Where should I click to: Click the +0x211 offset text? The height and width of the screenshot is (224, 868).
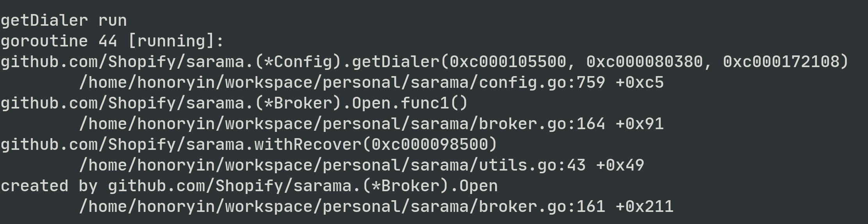point(645,207)
